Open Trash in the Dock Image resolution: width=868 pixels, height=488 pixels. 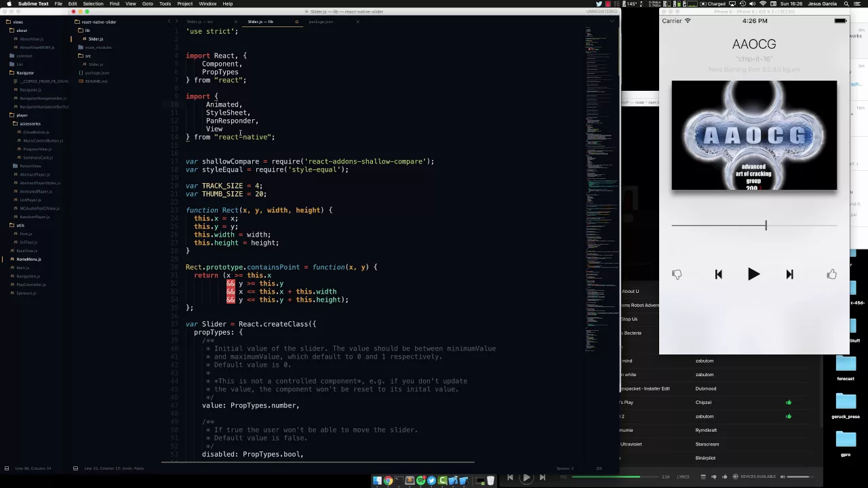490,481
